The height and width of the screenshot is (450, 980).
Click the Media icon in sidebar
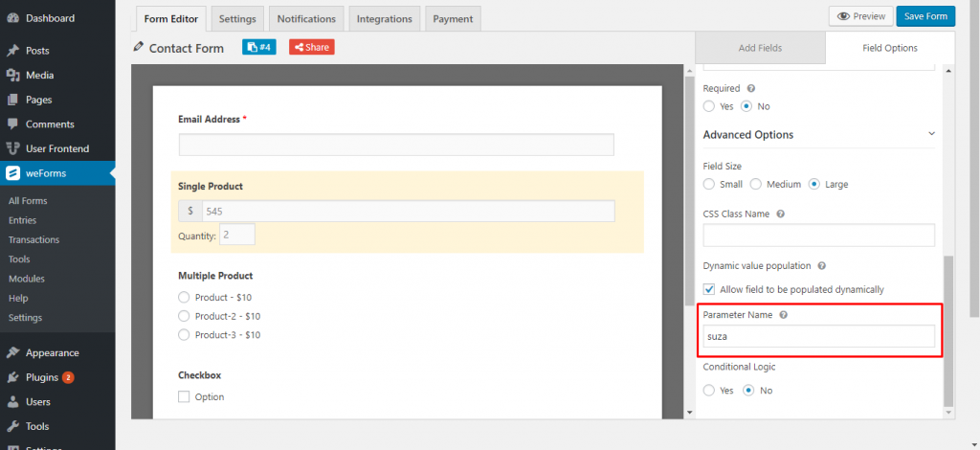tap(12, 75)
